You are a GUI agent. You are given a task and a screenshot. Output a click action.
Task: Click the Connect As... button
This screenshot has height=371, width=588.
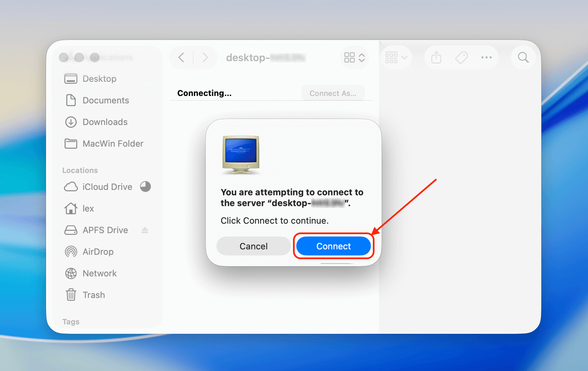(x=333, y=93)
